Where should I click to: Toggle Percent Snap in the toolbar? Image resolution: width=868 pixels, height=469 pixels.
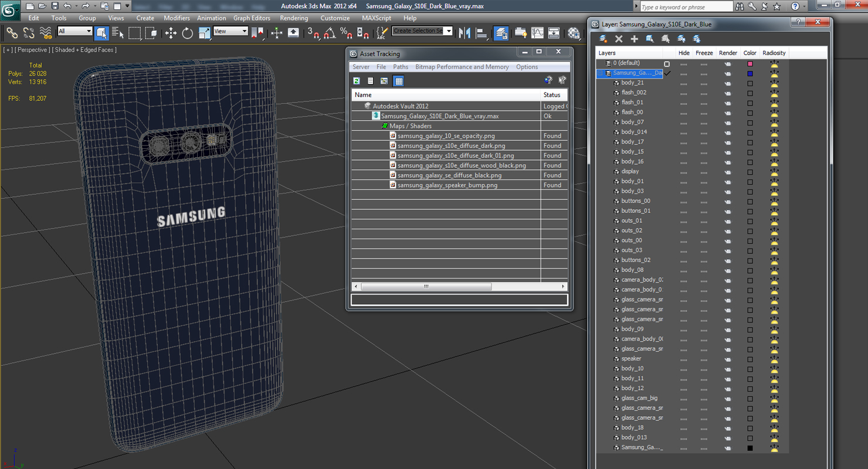[346, 33]
